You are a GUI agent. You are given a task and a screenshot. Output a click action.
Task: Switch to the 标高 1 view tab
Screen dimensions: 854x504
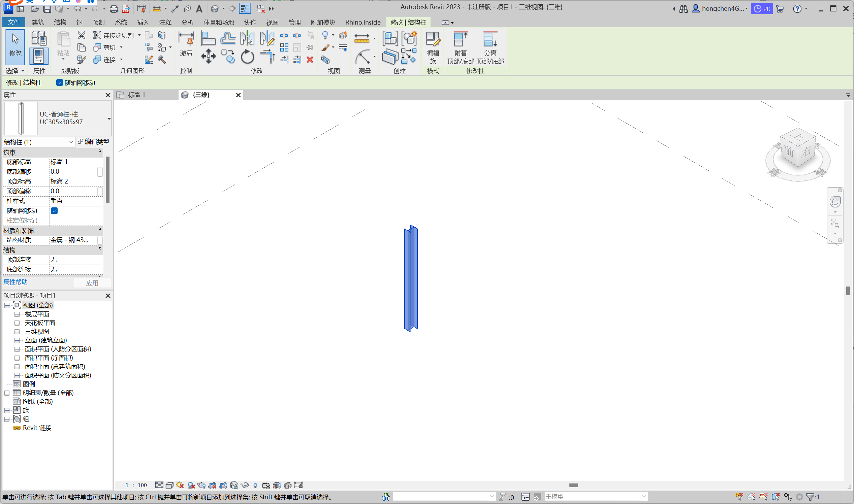click(137, 95)
